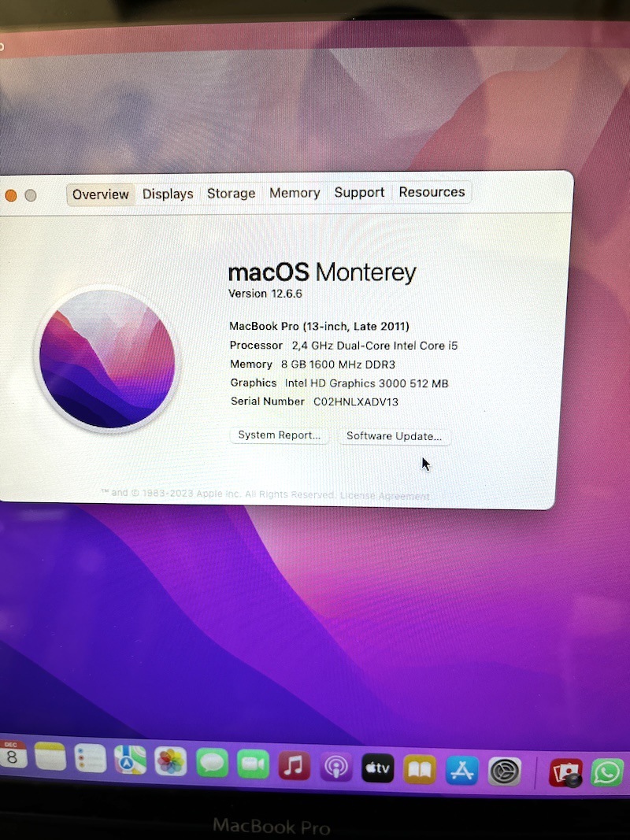Viewport: 630px width, 840px height.
Task: Open WhatsApp from the dock
Action: click(607, 772)
